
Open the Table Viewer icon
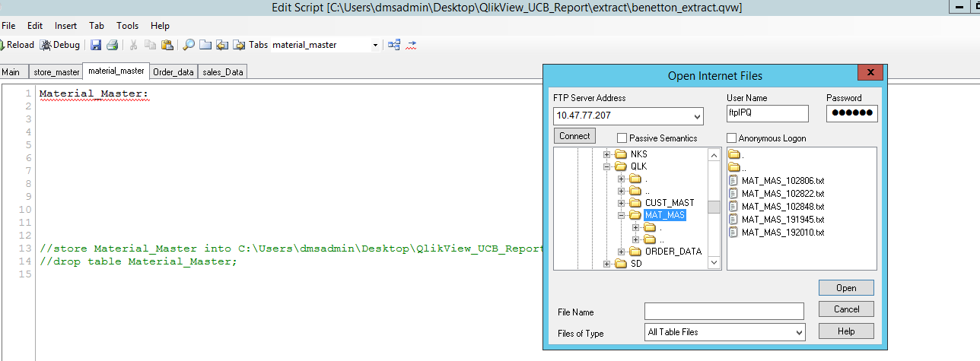coord(394,45)
